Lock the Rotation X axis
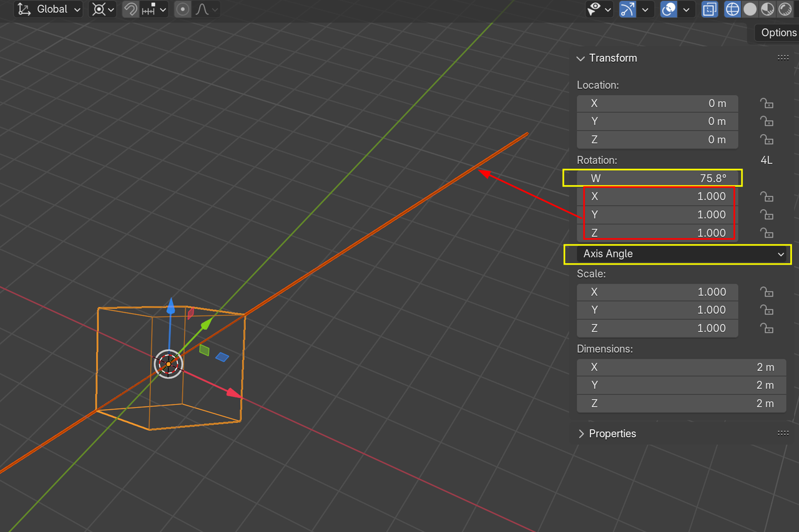The width and height of the screenshot is (799, 532). (x=767, y=196)
